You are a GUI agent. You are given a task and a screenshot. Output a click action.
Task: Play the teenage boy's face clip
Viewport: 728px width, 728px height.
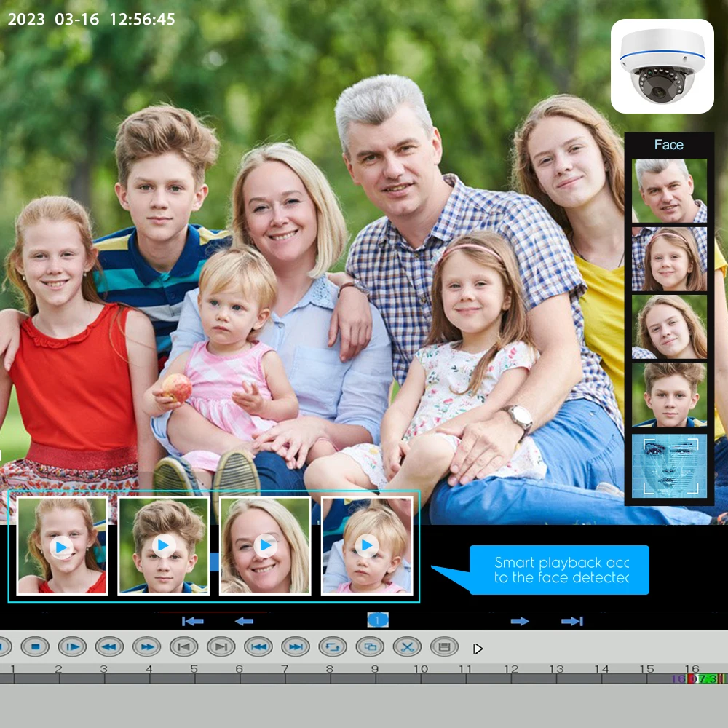pyautogui.click(x=163, y=545)
